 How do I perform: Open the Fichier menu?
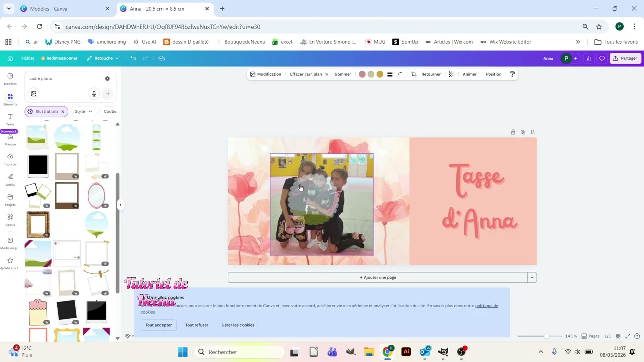pyautogui.click(x=28, y=58)
